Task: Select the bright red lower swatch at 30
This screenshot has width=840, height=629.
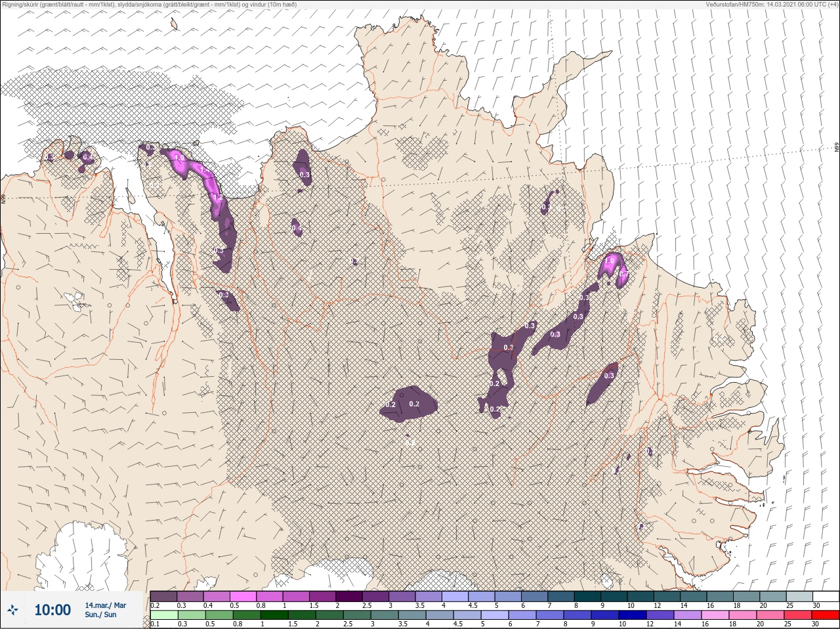Action: [x=825, y=616]
